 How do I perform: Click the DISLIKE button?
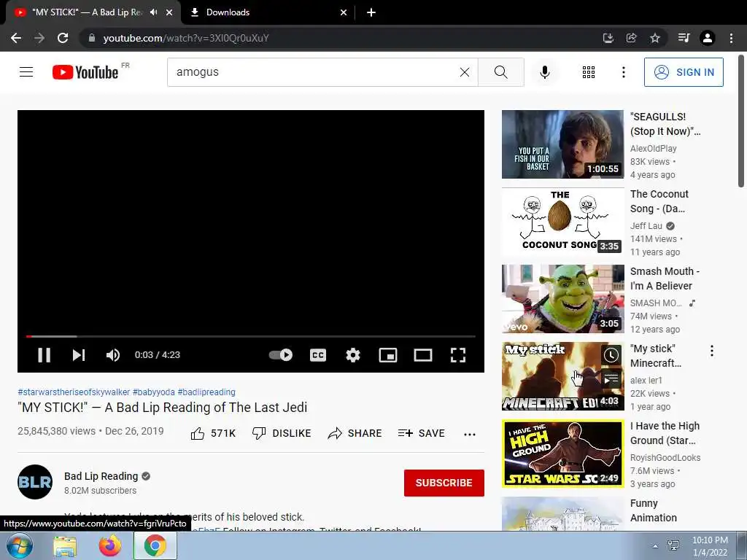pyautogui.click(x=282, y=433)
